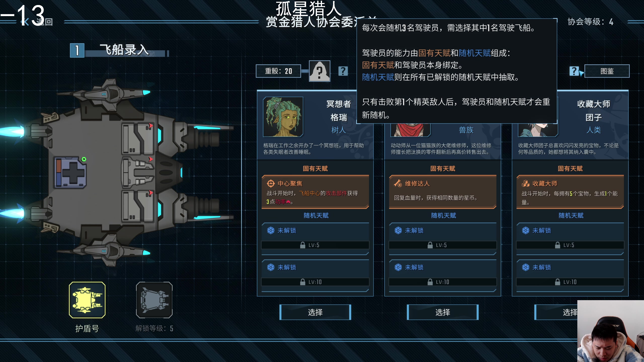This screenshot has width=644, height=362.
Task: Click the green-haired pilot 格瑞 portrait
Action: point(283,117)
